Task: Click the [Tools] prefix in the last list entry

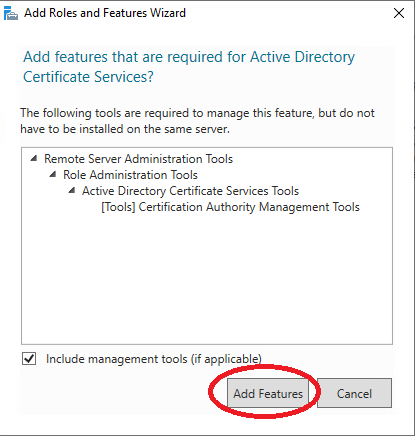Action: (x=118, y=207)
